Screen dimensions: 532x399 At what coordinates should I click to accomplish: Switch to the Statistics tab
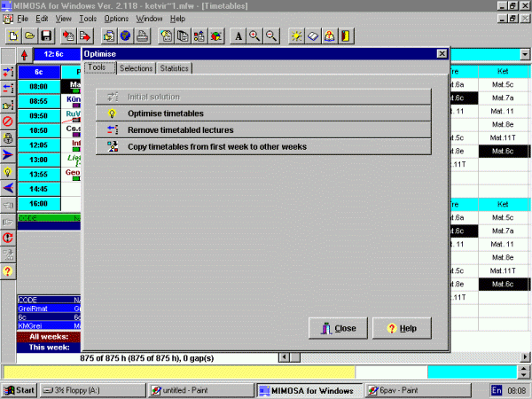point(175,68)
